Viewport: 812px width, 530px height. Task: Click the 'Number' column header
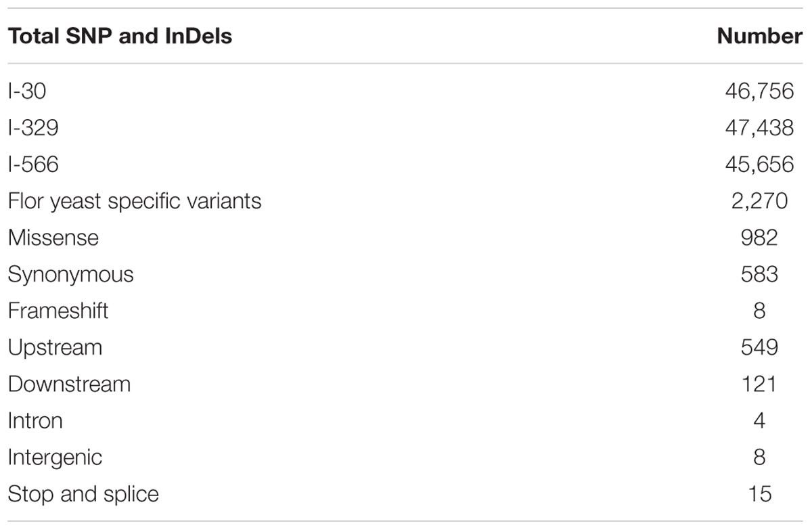pos(760,37)
